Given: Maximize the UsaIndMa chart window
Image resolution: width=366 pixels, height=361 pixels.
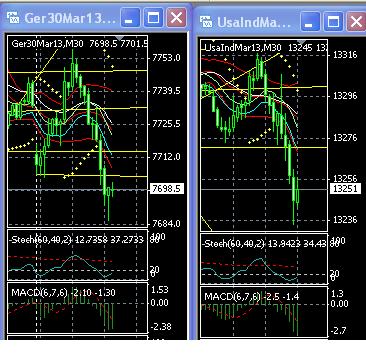Looking at the screenshot, I should [x=333, y=22].
